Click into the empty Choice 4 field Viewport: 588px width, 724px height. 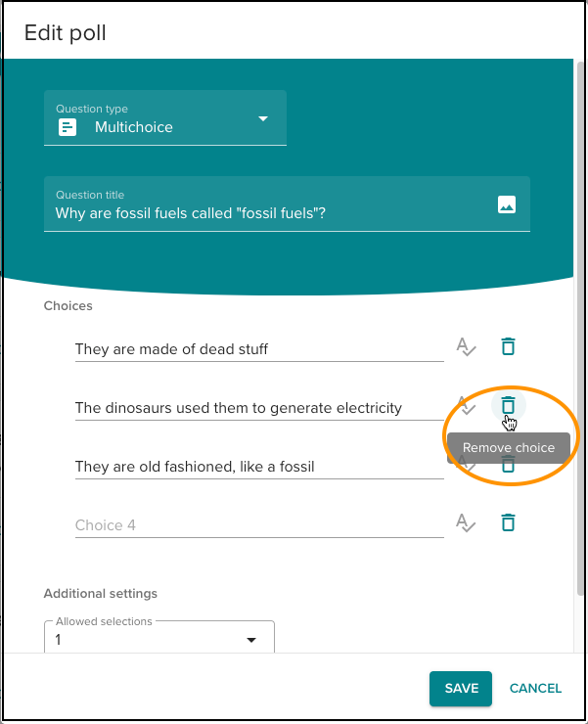point(259,525)
